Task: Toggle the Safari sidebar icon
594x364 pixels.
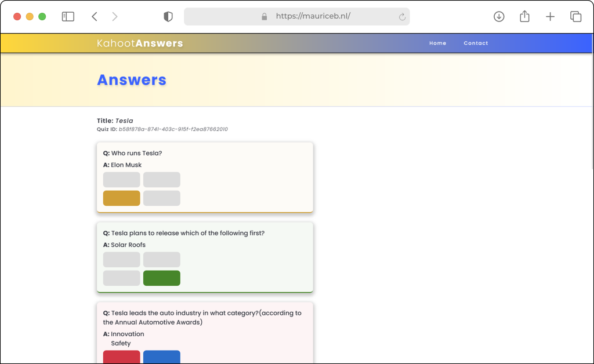Action: (68, 17)
